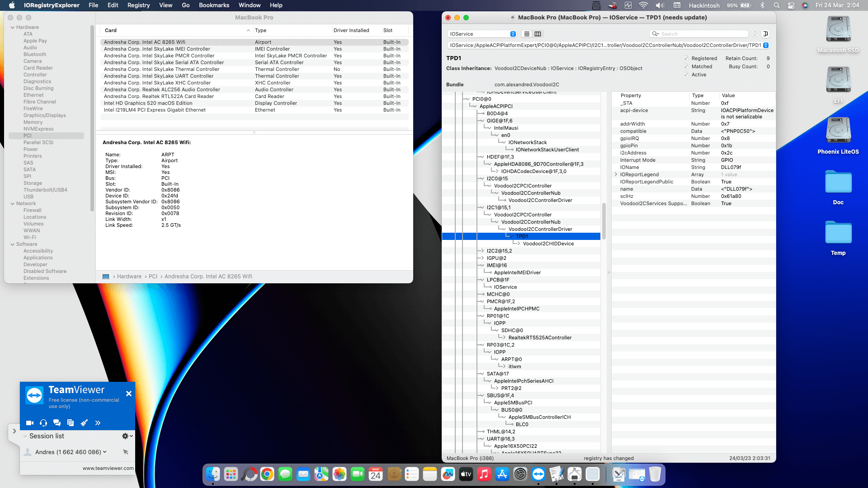Open the Andres session dropdown arrow
The width and height of the screenshot is (868, 488).
(x=105, y=452)
